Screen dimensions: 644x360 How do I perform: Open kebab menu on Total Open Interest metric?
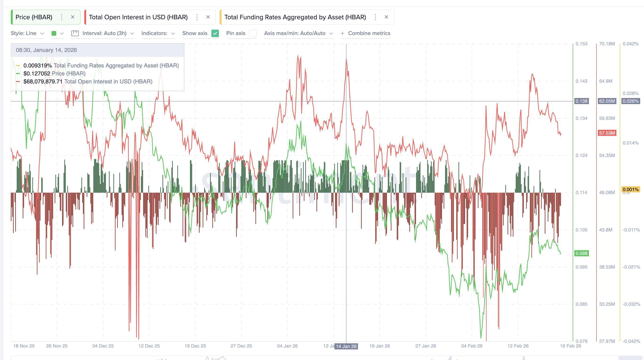pyautogui.click(x=197, y=17)
